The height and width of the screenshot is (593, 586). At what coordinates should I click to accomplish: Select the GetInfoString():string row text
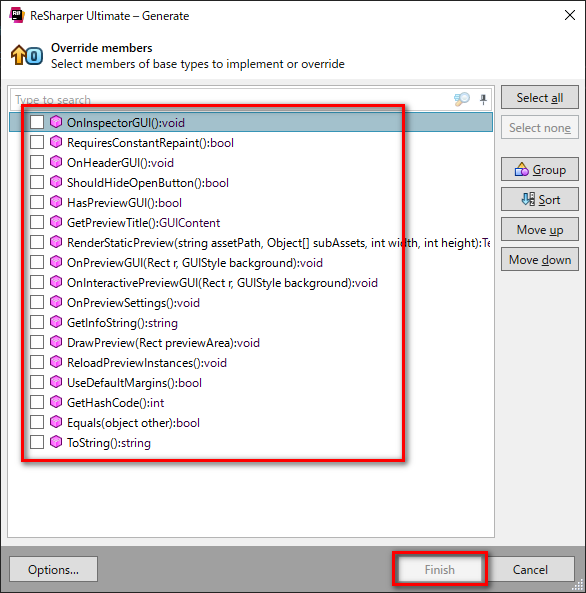(x=122, y=323)
